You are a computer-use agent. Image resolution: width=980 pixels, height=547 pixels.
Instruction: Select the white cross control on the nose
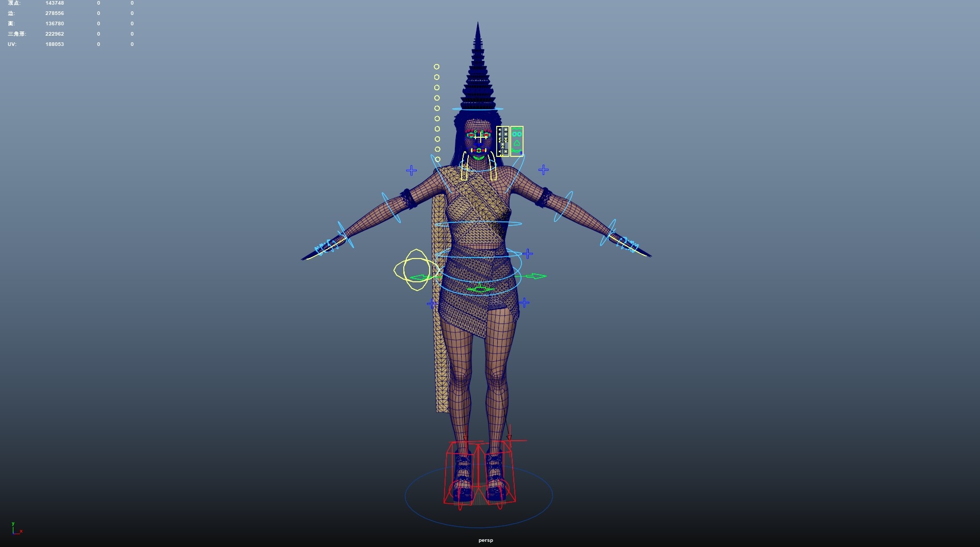480,137
